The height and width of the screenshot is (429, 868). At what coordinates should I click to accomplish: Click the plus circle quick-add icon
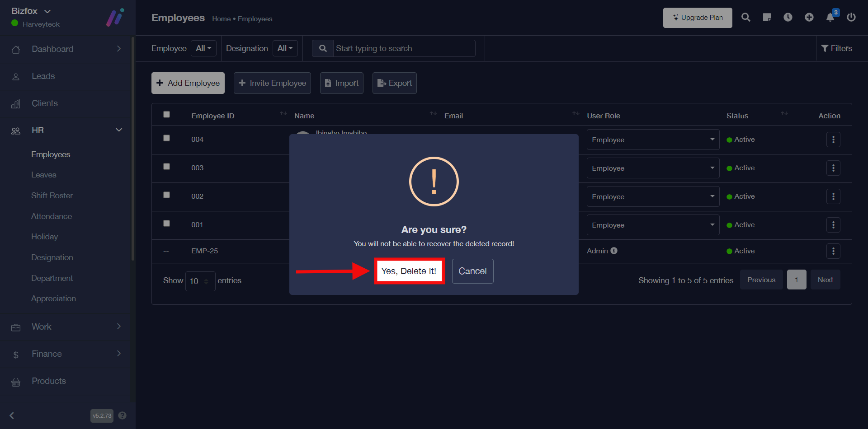point(809,18)
